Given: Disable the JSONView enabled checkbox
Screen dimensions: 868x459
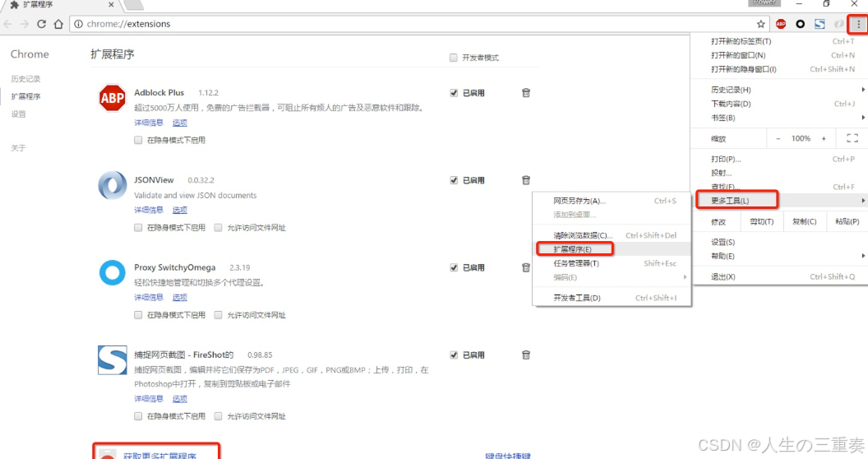Looking at the screenshot, I should point(454,180).
